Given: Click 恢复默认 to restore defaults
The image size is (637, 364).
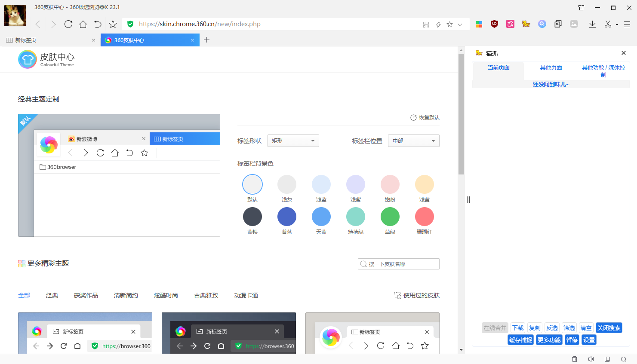Looking at the screenshot, I should click(x=425, y=117).
